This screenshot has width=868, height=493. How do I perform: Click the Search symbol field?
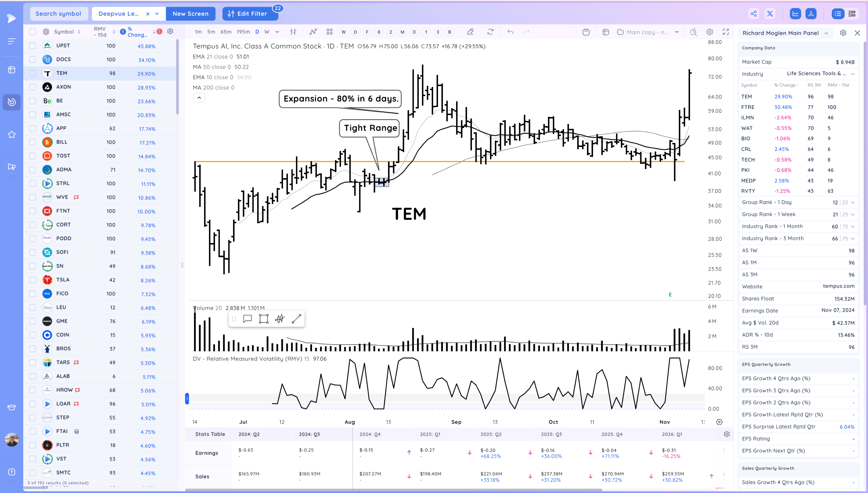59,14
